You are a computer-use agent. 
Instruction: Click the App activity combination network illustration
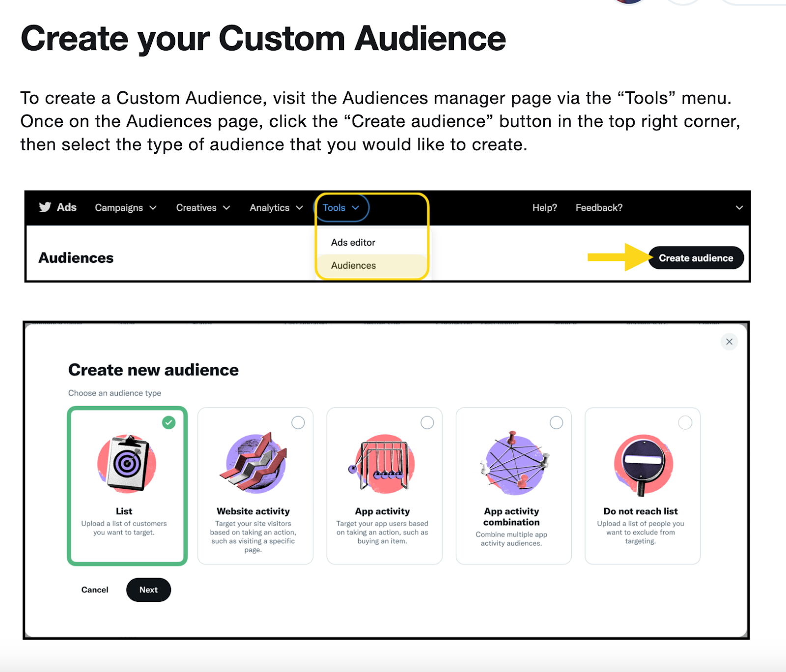point(513,464)
